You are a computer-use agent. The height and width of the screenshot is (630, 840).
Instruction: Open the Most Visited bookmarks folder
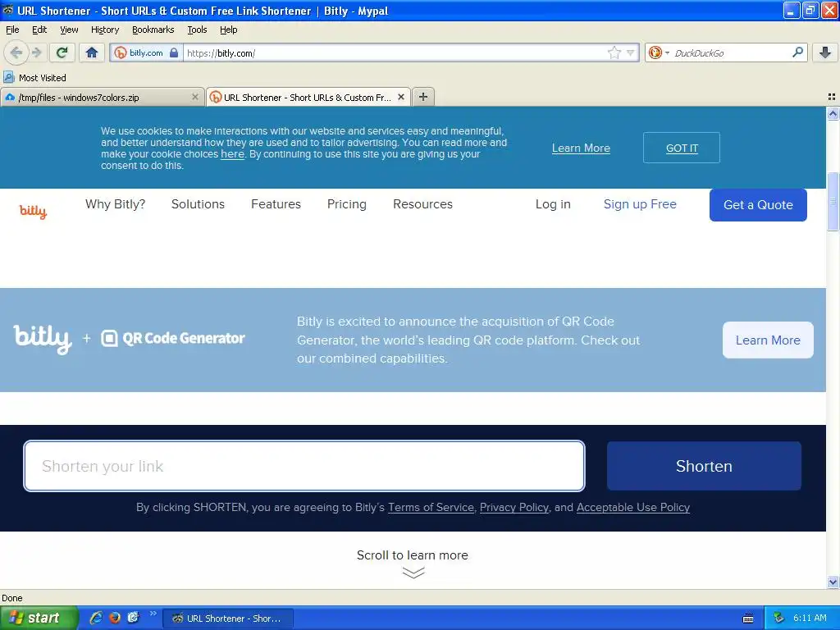[35, 78]
